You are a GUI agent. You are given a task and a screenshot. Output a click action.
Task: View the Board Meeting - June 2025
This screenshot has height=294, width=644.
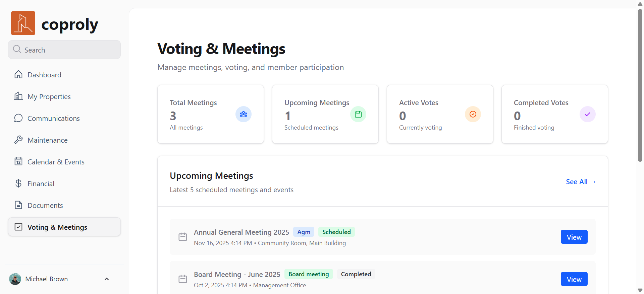(574, 279)
